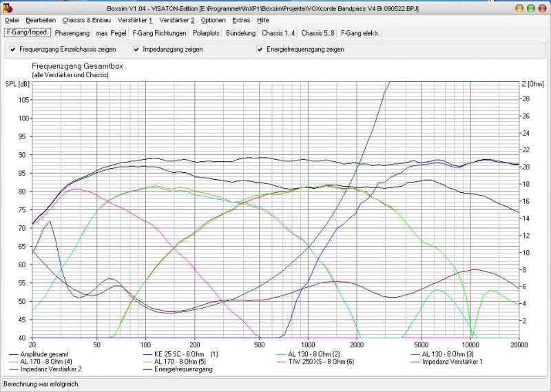Click the Boxsim application icon in title bar

[7, 8]
